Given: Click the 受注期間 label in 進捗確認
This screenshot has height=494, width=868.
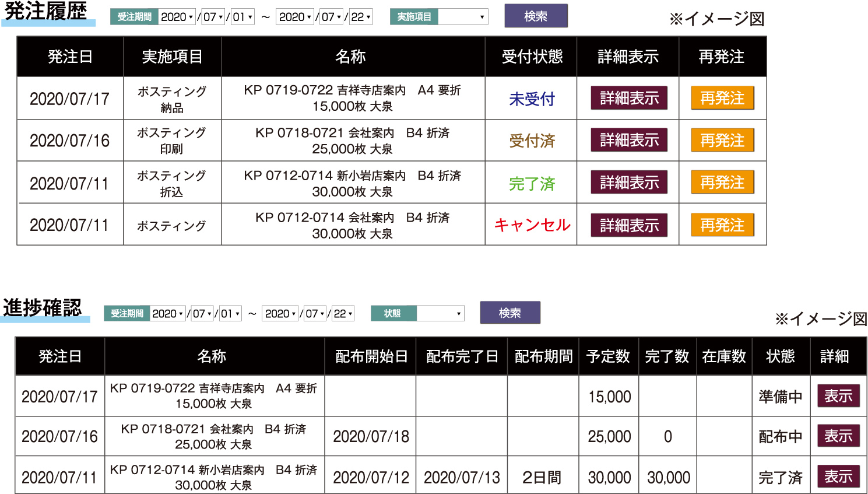Looking at the screenshot, I should [x=127, y=313].
